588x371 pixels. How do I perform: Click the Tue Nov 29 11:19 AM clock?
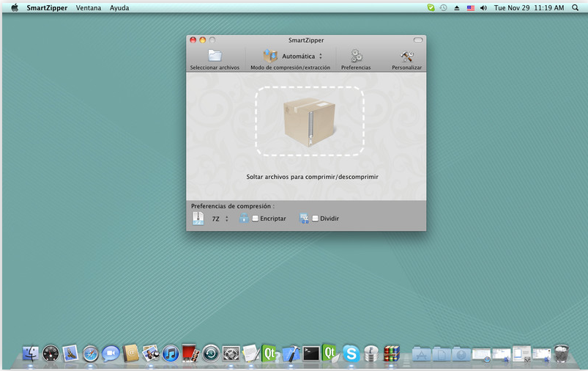529,7
